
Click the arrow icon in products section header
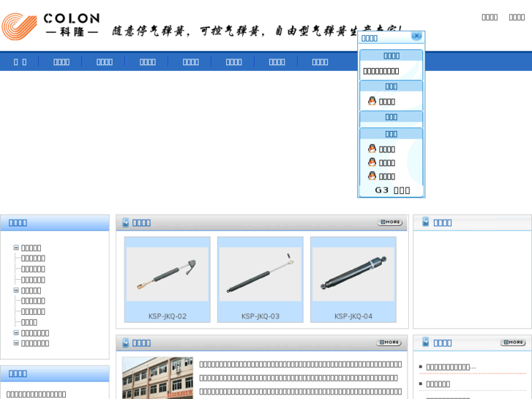[x=126, y=223]
